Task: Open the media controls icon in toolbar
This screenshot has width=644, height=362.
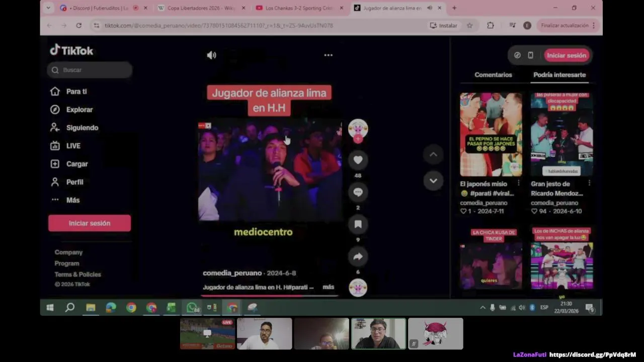Action: pyautogui.click(x=512, y=26)
